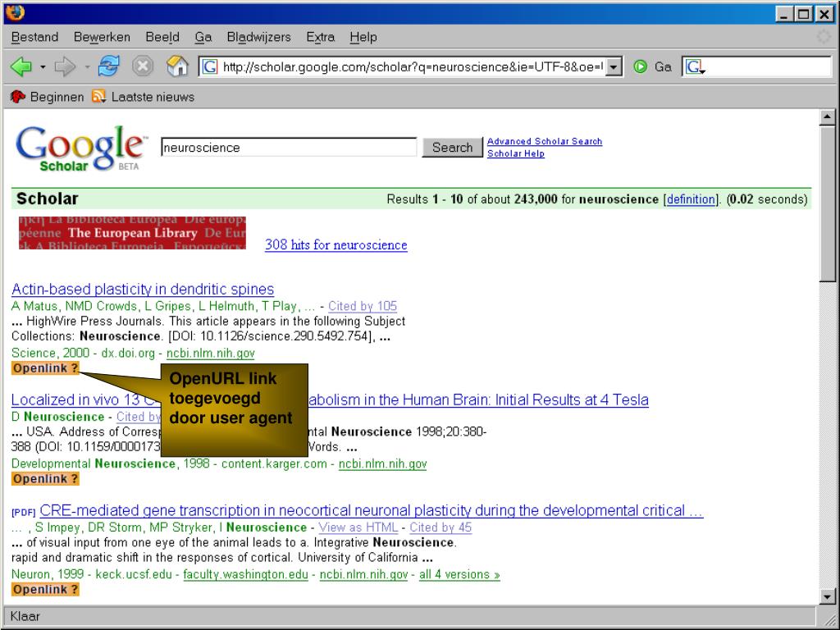Open the Back history dropdown arrow
The image size is (840, 630).
click(x=43, y=67)
